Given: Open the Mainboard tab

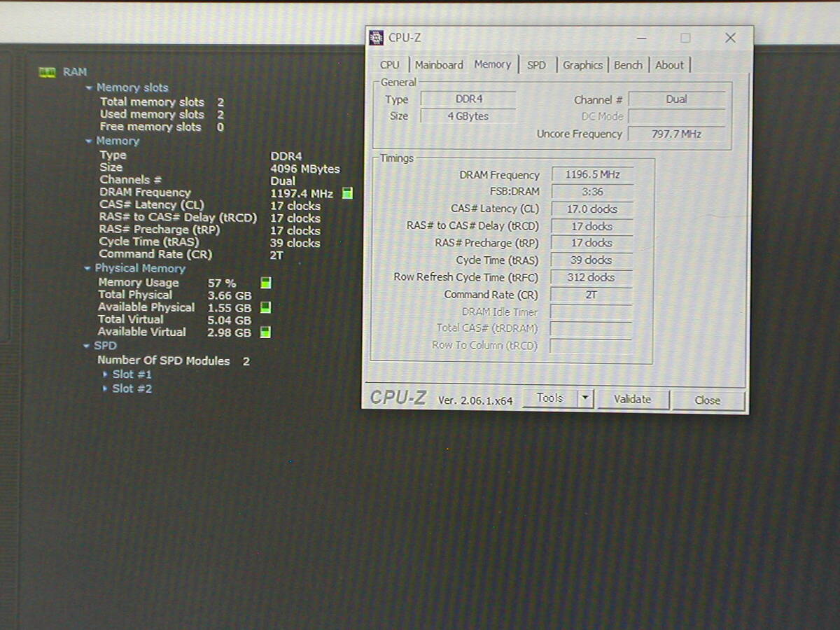Looking at the screenshot, I should pyautogui.click(x=439, y=65).
